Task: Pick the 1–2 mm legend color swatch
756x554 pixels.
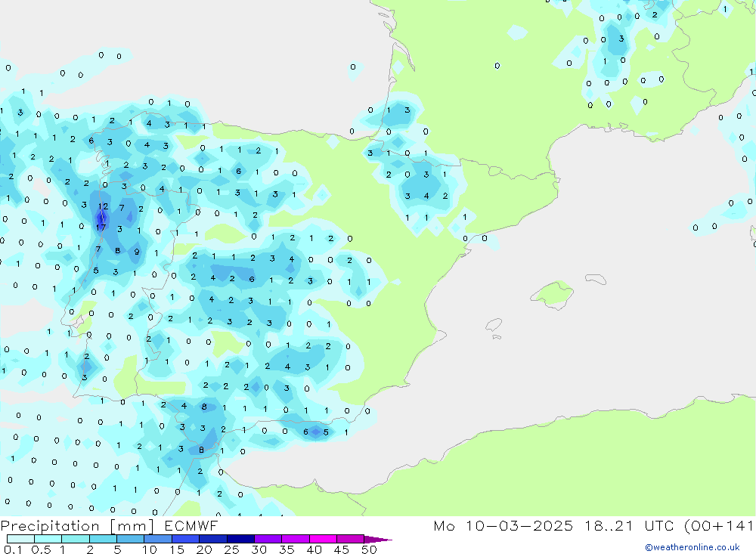Action: click(x=75, y=539)
